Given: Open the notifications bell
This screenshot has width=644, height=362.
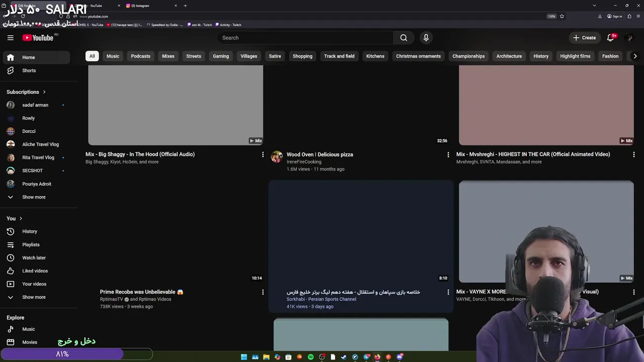Looking at the screenshot, I should pos(610,38).
